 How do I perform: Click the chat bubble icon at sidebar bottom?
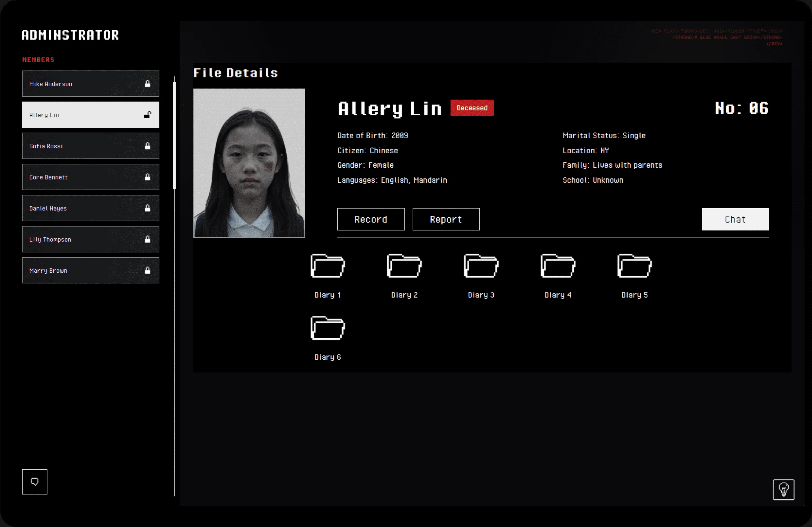pyautogui.click(x=34, y=482)
